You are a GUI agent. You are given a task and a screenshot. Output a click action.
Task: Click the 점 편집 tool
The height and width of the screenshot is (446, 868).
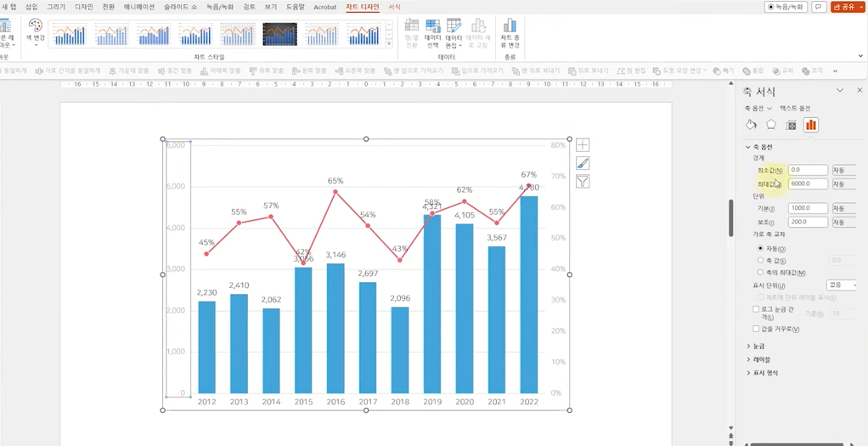(x=630, y=71)
